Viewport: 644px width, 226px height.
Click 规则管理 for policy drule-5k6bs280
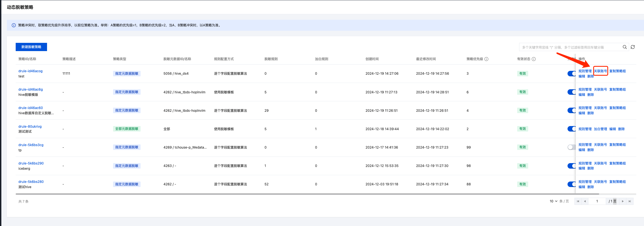pyautogui.click(x=585, y=182)
